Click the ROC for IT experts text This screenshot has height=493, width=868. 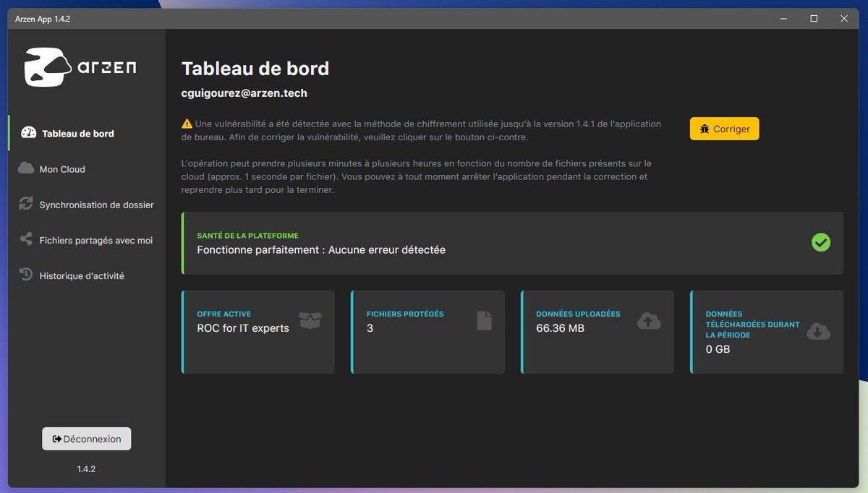pos(243,328)
